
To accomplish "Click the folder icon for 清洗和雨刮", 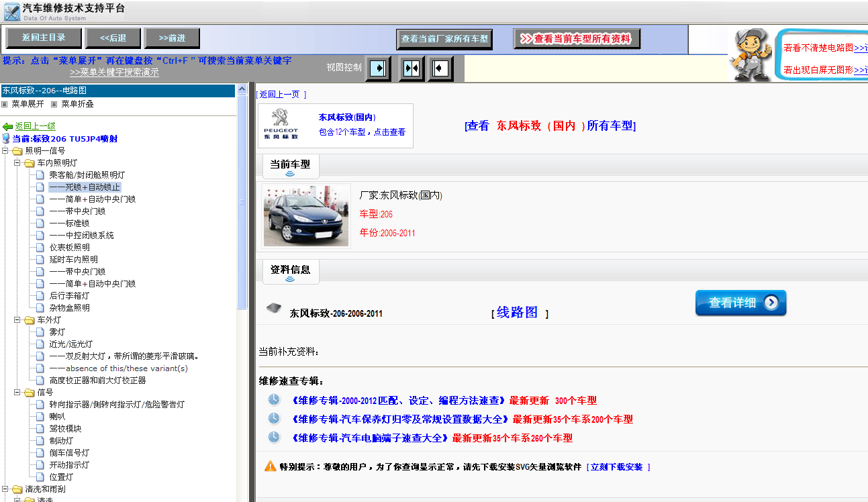I will [x=17, y=489].
